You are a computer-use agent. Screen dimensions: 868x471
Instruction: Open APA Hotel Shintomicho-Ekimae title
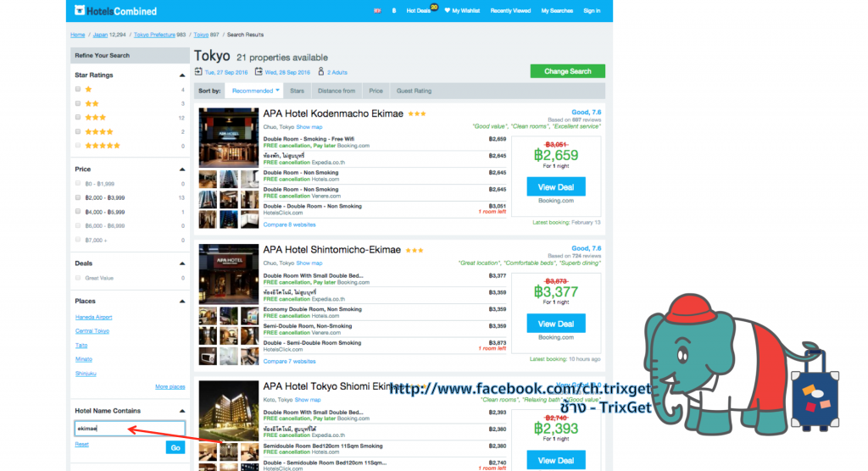(x=332, y=250)
